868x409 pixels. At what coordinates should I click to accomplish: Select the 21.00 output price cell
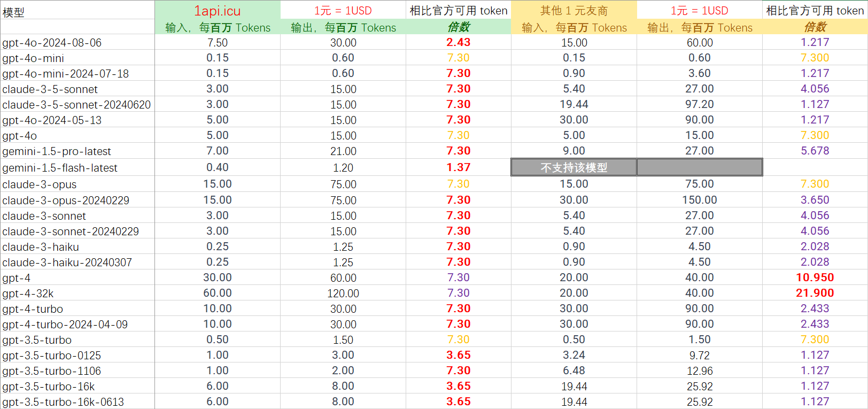point(343,151)
